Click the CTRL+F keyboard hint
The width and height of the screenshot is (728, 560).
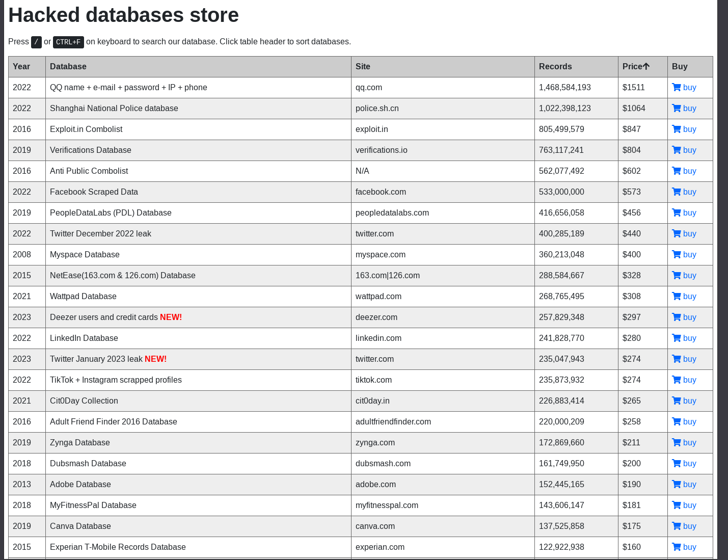[x=68, y=42]
